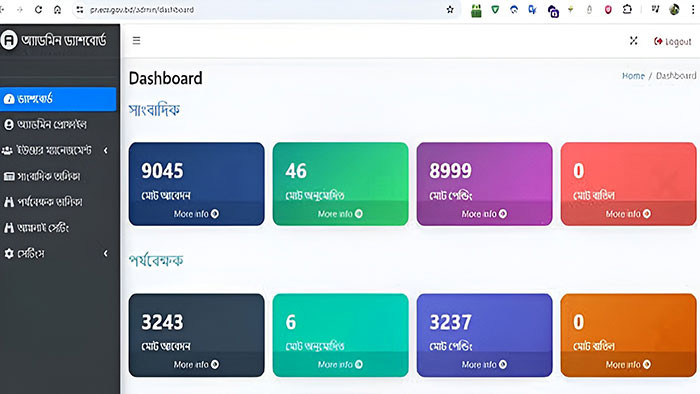Screen dimensions: 700x394
Task: Click the bookmark star in address bar
Action: (450, 9)
